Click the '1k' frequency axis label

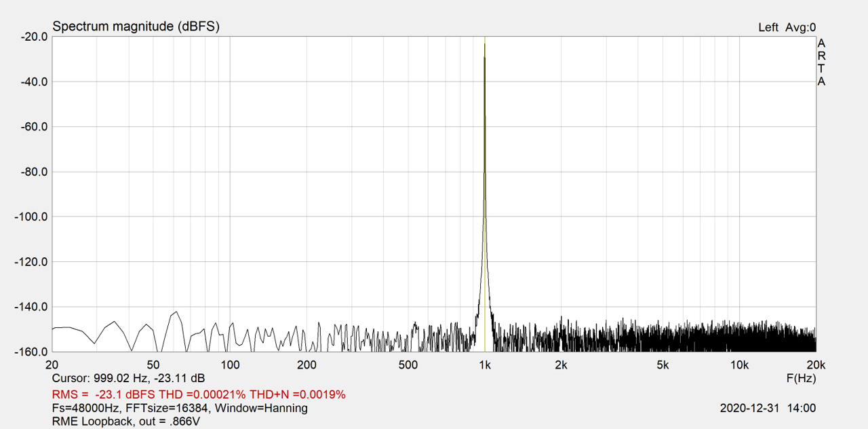(484, 365)
